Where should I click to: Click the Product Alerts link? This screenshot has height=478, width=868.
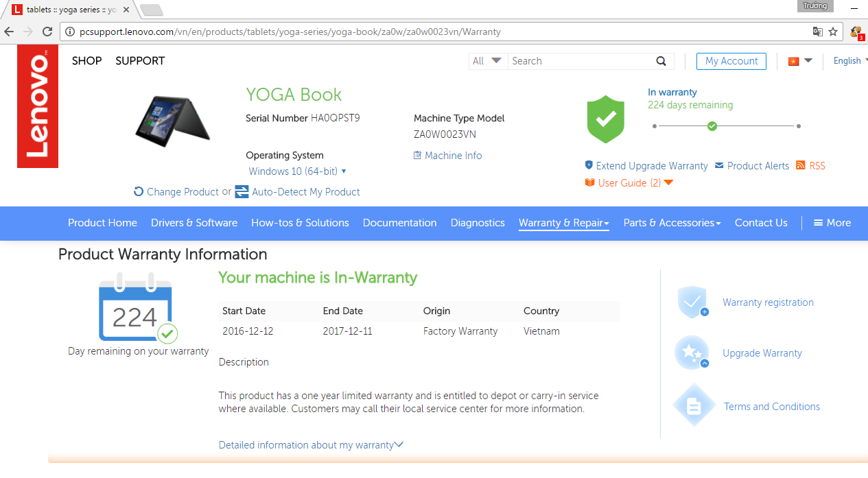(x=758, y=166)
